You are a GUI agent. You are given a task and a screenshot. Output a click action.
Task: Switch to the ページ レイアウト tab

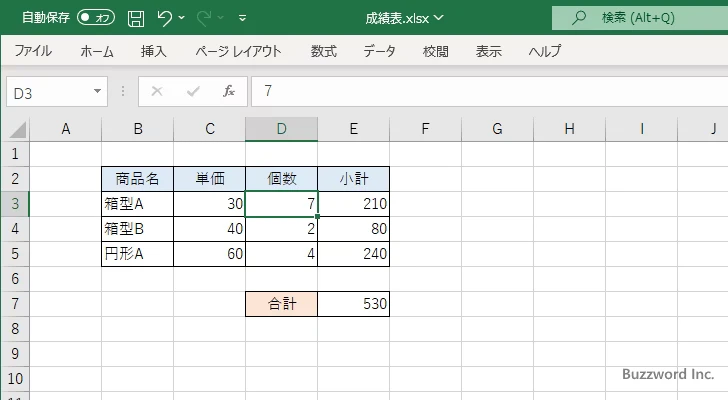pos(238,51)
